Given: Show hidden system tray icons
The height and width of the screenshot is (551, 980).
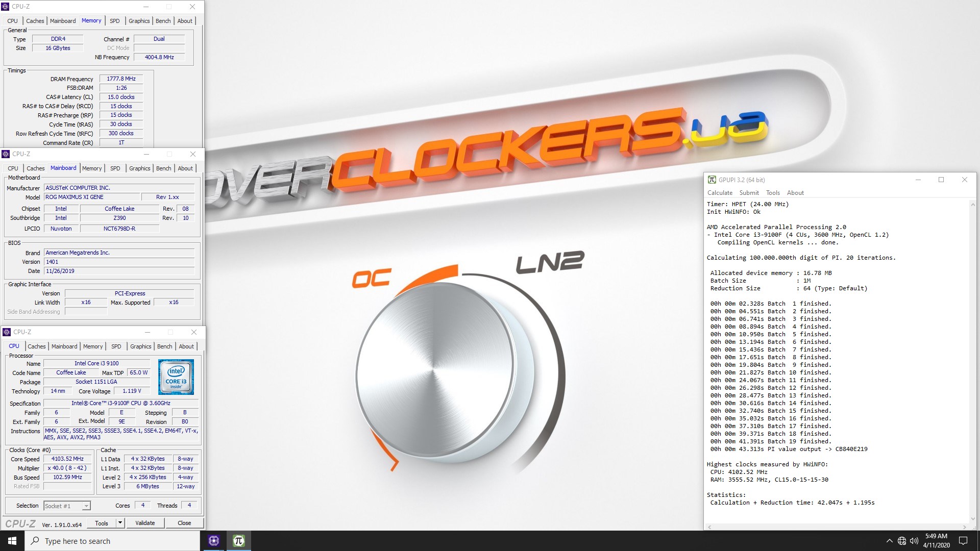Looking at the screenshot, I should point(889,541).
